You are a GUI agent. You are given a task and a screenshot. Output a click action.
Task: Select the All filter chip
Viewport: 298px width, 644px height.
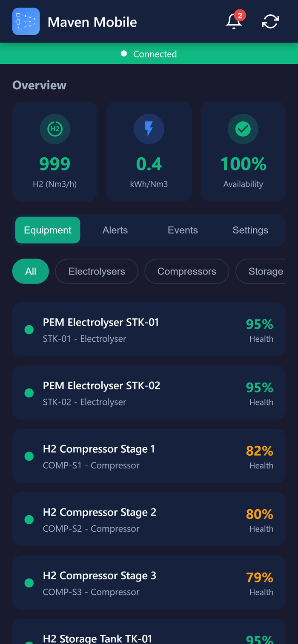(x=31, y=271)
